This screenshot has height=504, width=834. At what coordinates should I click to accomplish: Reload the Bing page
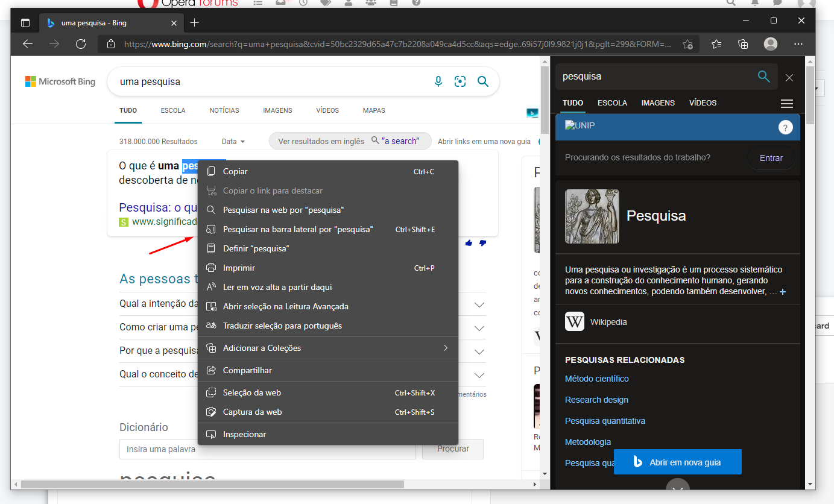pyautogui.click(x=81, y=44)
